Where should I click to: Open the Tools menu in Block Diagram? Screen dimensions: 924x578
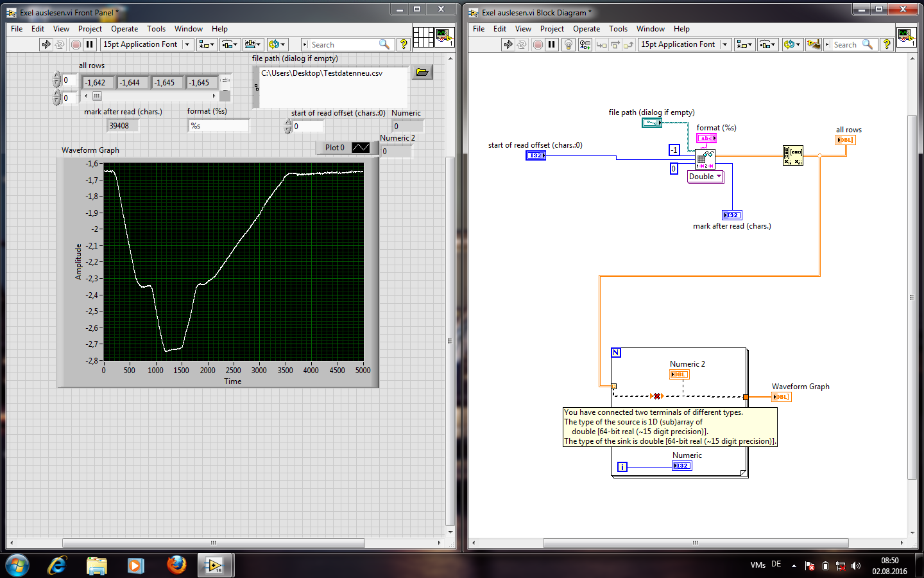618,29
